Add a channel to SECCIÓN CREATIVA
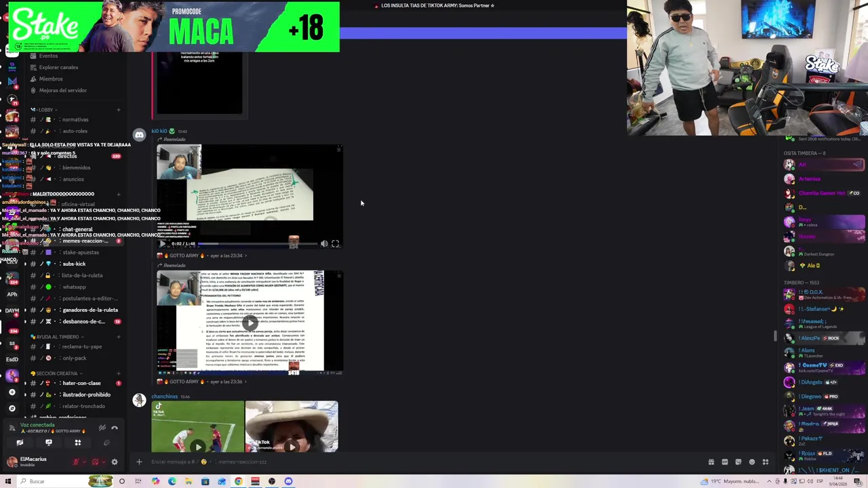 (x=118, y=373)
